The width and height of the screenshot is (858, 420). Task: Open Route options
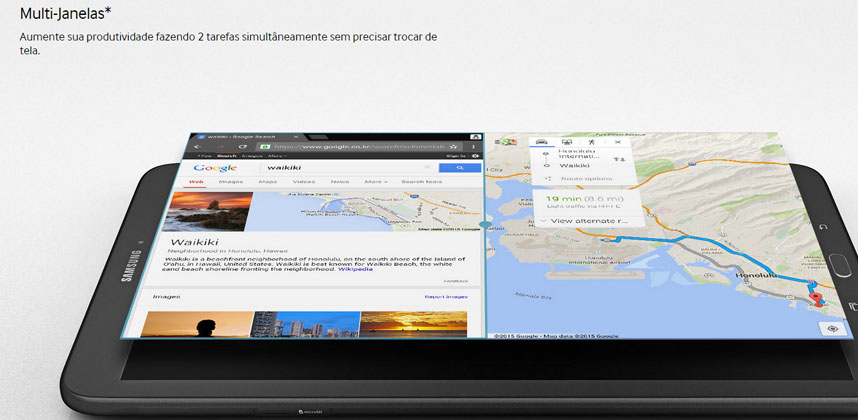(x=585, y=179)
